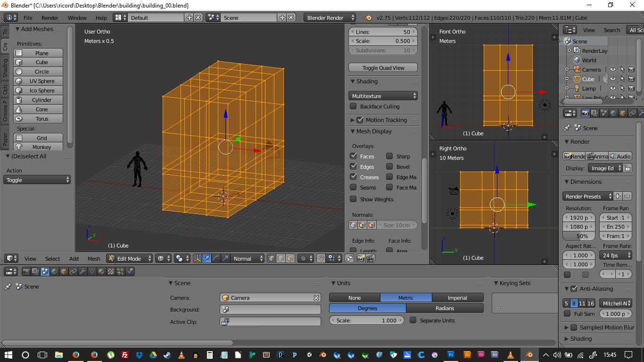Uncheck the Creases overlay checkbox
Image resolution: width=644 pixels, height=362 pixels.
pyautogui.click(x=353, y=177)
